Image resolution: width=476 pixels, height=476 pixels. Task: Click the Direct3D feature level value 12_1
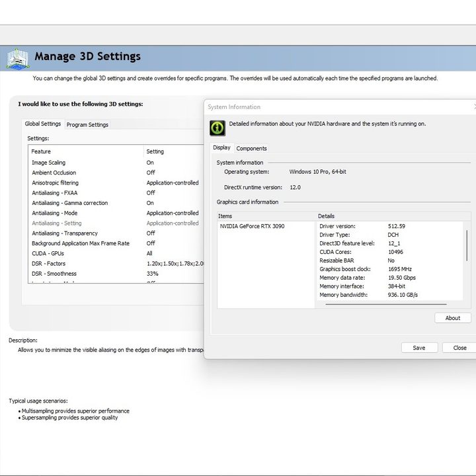tap(394, 243)
